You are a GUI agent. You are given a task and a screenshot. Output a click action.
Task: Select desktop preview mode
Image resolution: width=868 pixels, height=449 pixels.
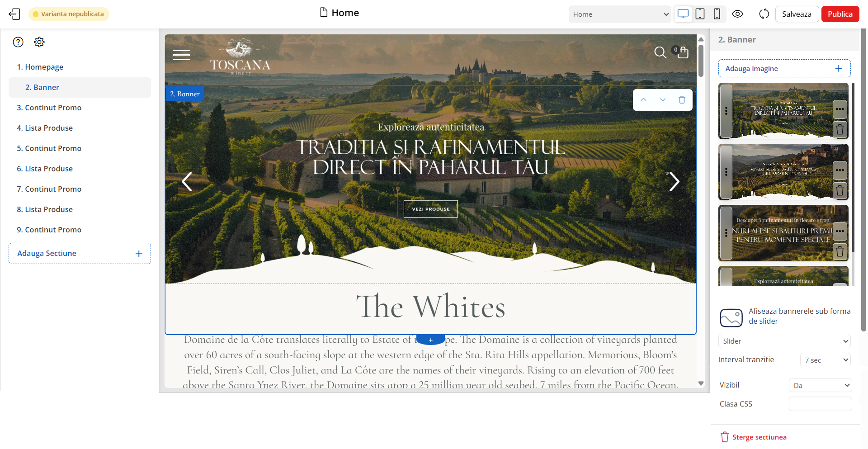tap(683, 14)
